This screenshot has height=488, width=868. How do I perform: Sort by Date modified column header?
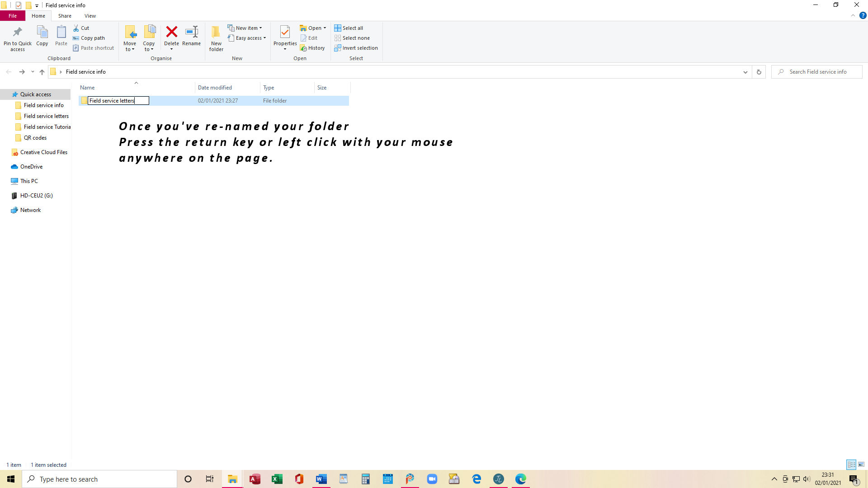pos(228,88)
